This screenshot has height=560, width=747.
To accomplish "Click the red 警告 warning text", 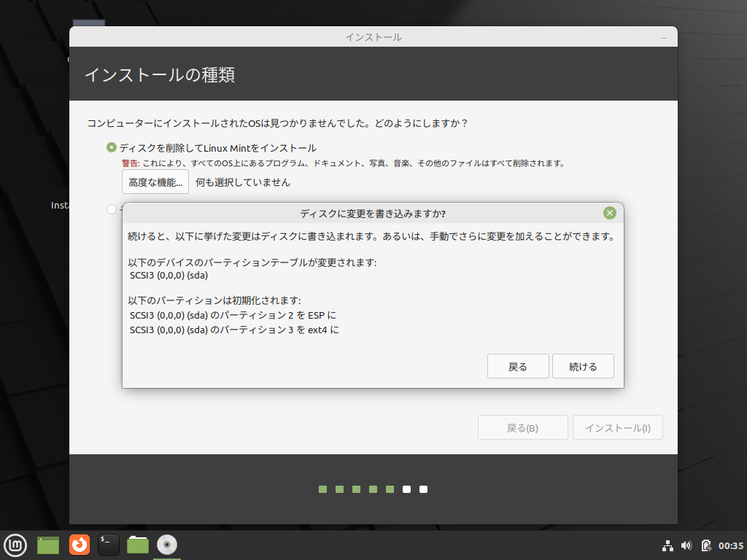I will [x=131, y=163].
